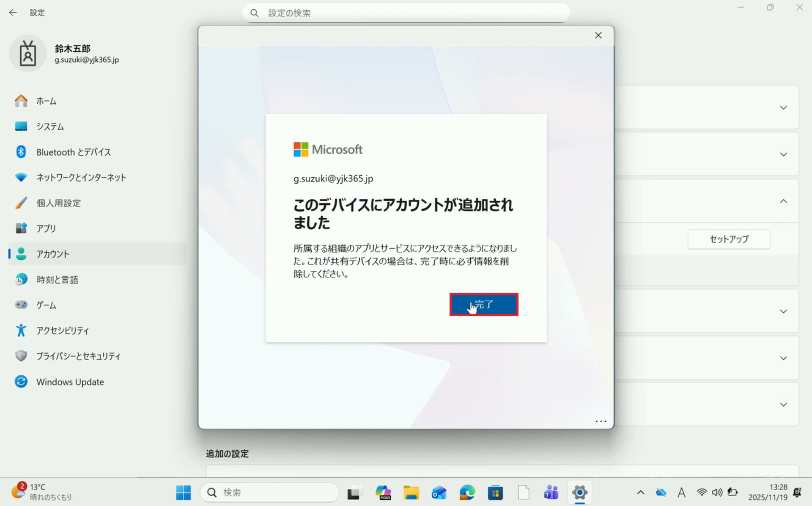Click the 完了 button in dialog
The width and height of the screenshot is (812, 506).
[x=483, y=304]
